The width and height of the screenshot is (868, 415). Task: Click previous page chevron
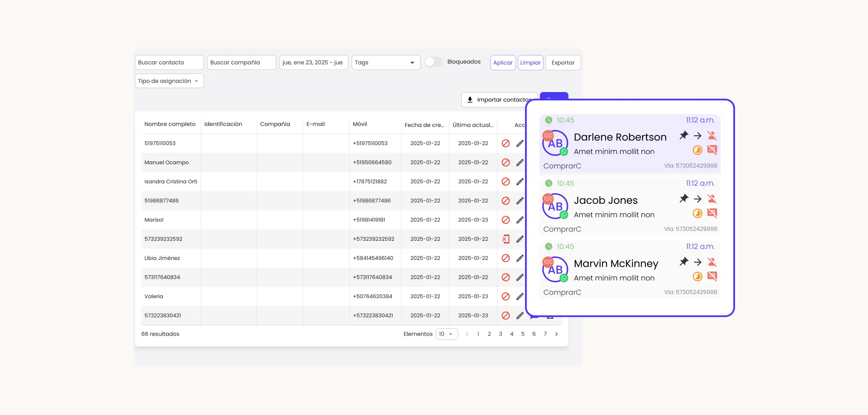click(467, 334)
